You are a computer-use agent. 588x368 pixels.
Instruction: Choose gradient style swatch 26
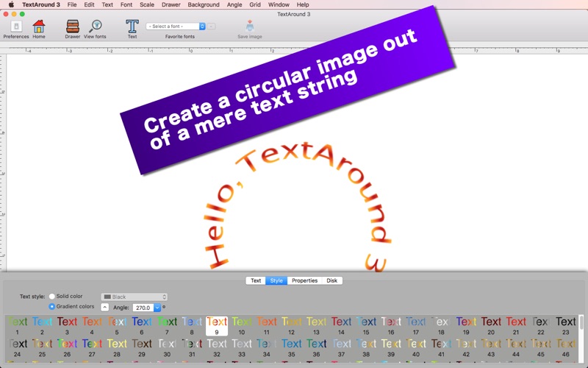point(67,347)
